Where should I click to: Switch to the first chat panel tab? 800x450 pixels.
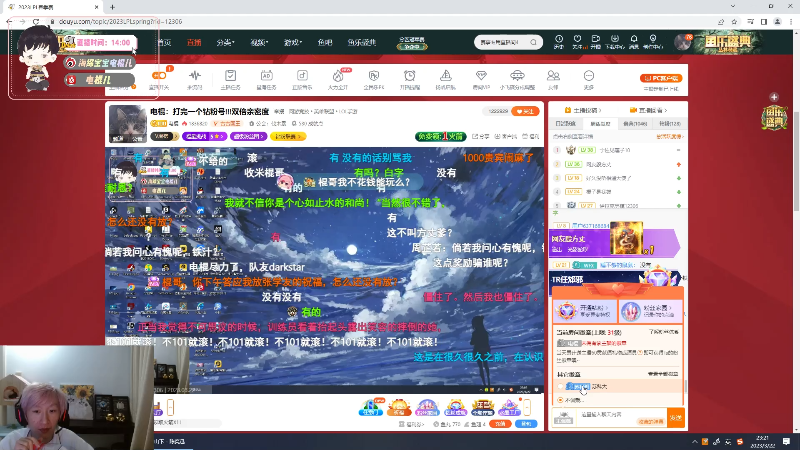coord(565,123)
